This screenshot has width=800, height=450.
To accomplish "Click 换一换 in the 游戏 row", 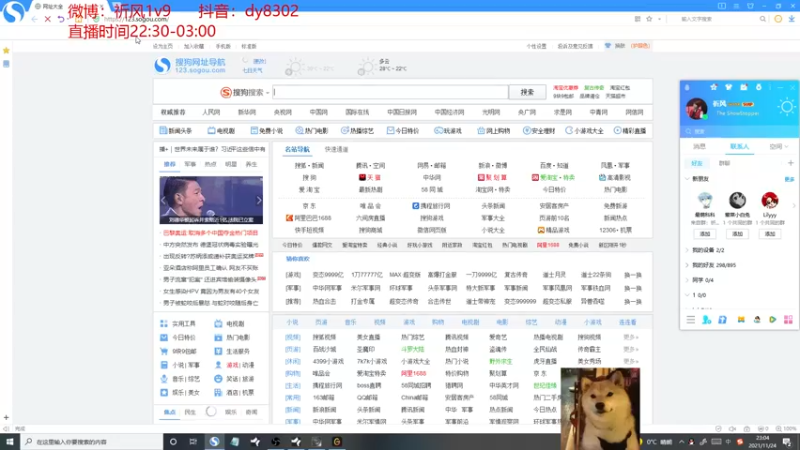I will pyautogui.click(x=633, y=275).
